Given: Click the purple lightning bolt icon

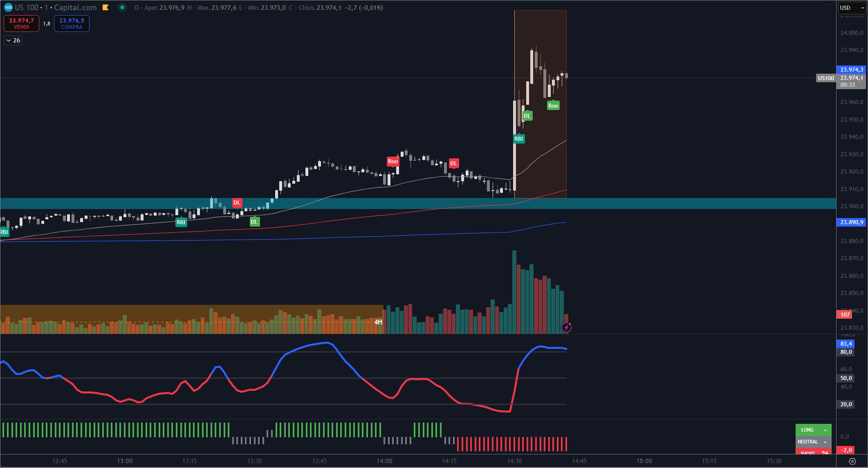Looking at the screenshot, I should pos(566,327).
